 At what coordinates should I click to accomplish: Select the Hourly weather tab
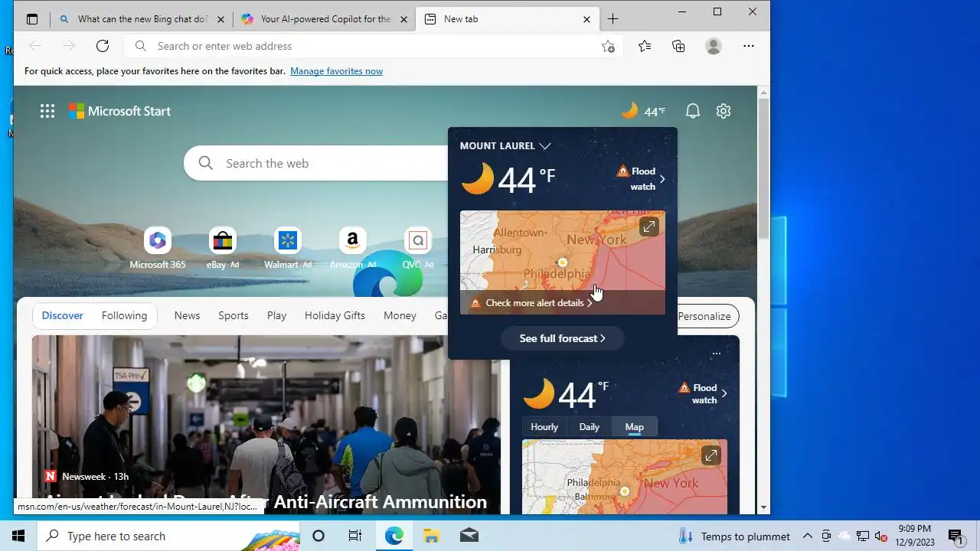544,427
